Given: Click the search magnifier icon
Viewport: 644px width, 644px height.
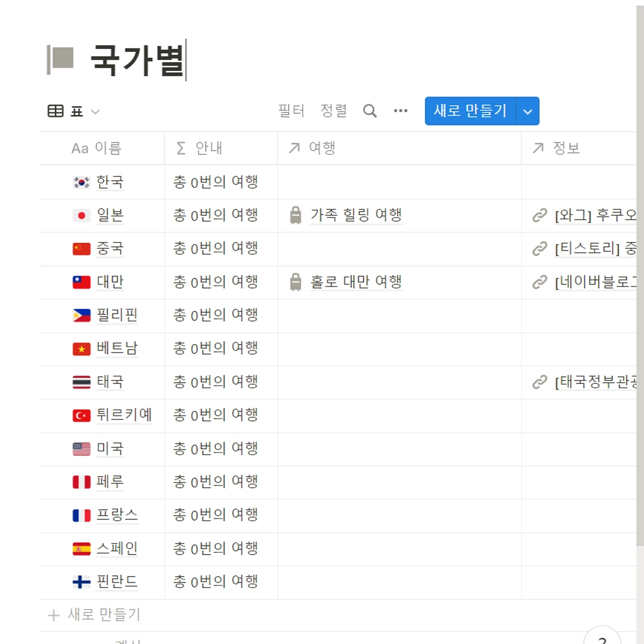Looking at the screenshot, I should [370, 111].
